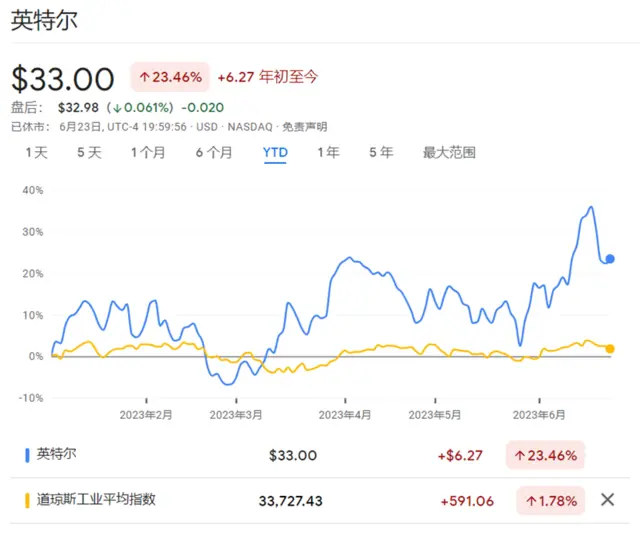
Task: Click the ↑1.78% Dow Jones badge
Action: [x=551, y=501]
